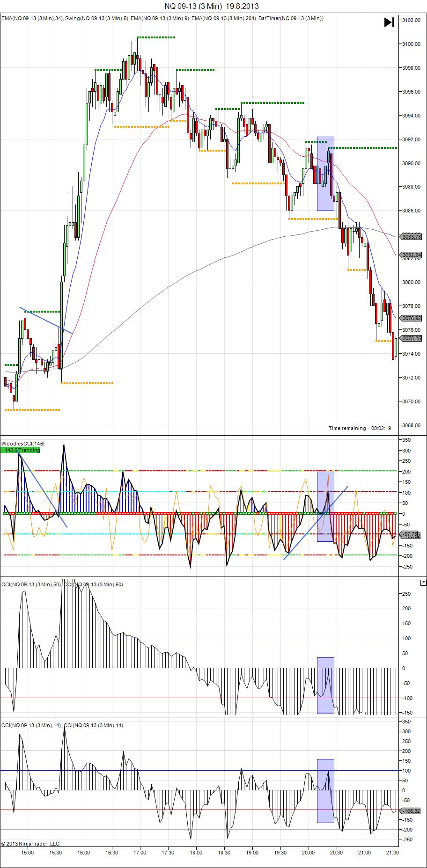Click the © 2013 NinjaTrader, LLC text
Screen dimensions: 427x868
(30, 844)
